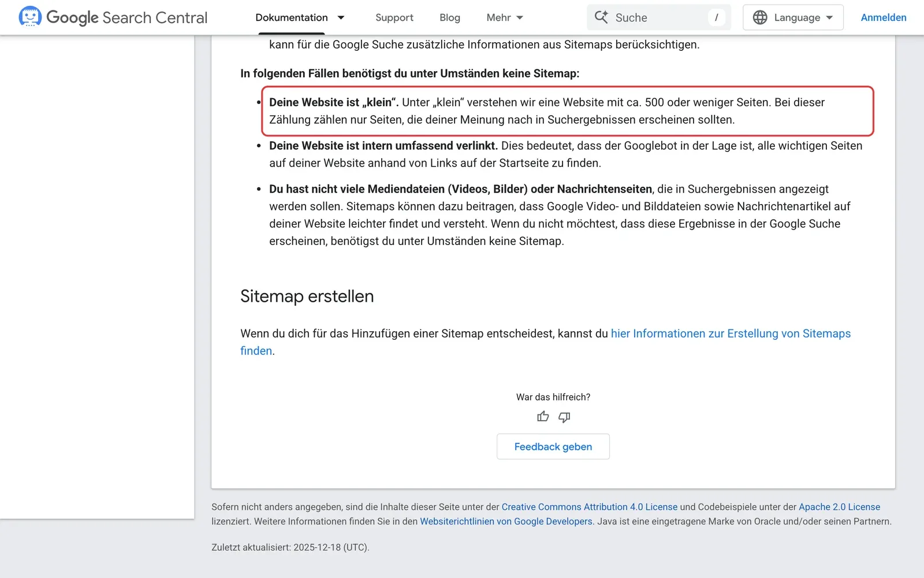Click the thumbs up helpful icon
Screen dimensions: 924x578
coord(543,417)
